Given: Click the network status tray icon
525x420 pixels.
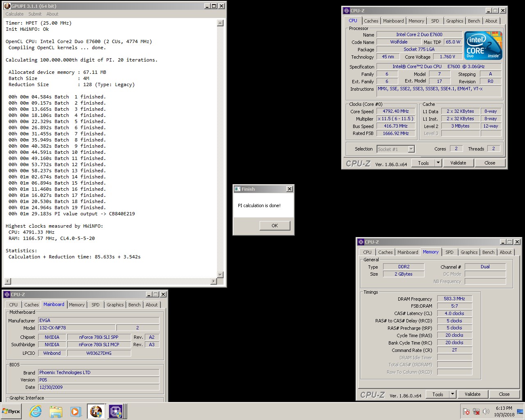Looking at the screenshot, I should click(476, 411).
